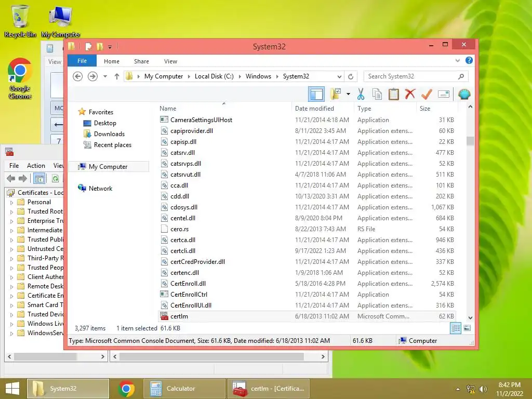
Task: Toggle the navigation pane layout icon
Action: (x=316, y=94)
